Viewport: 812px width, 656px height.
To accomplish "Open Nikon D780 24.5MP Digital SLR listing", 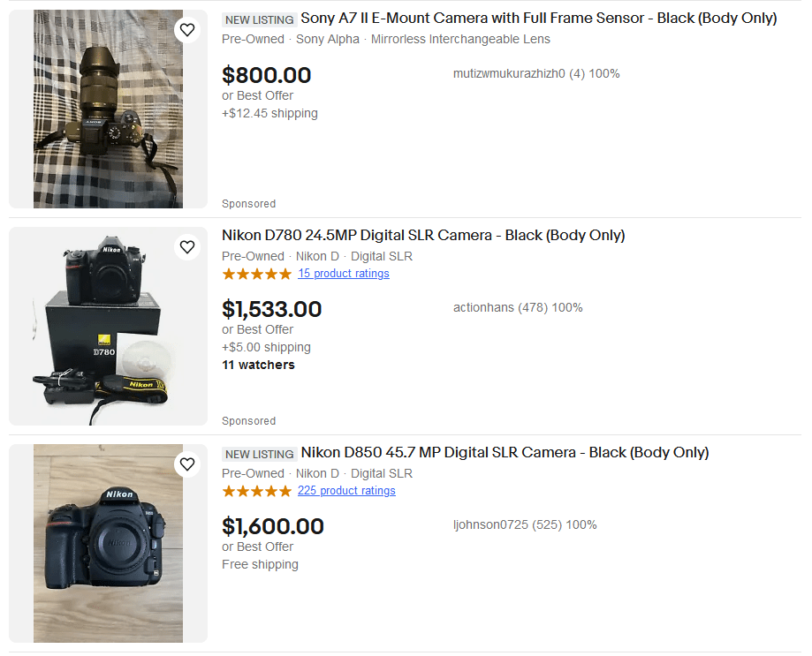I will [x=422, y=236].
